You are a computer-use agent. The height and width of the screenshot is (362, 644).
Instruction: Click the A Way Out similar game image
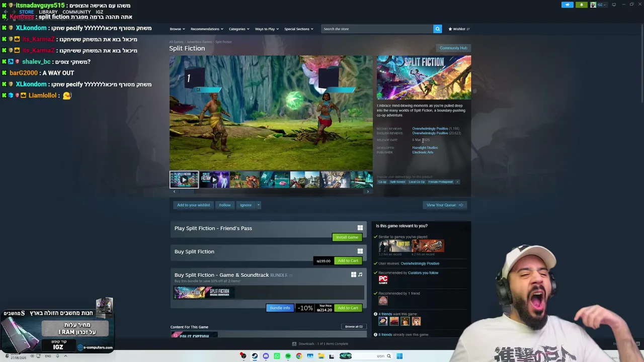(x=394, y=246)
